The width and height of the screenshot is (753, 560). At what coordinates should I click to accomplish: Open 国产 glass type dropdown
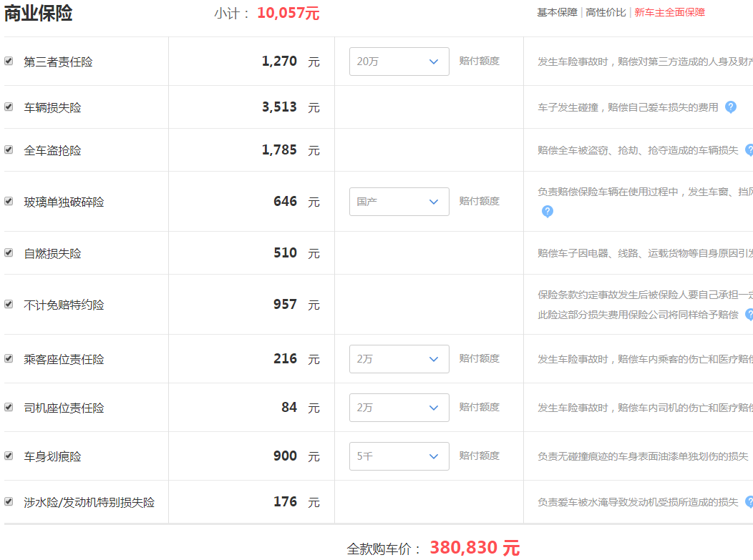pyautogui.click(x=399, y=202)
